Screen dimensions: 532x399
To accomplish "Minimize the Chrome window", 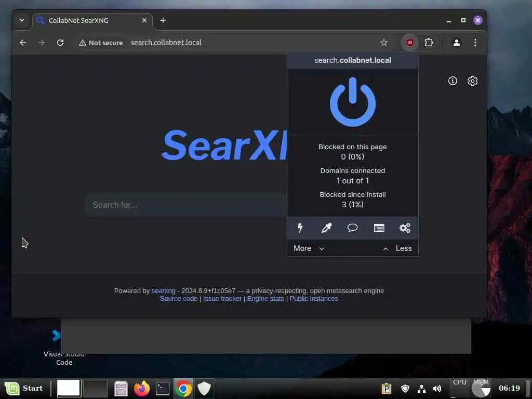I will (x=448, y=21).
